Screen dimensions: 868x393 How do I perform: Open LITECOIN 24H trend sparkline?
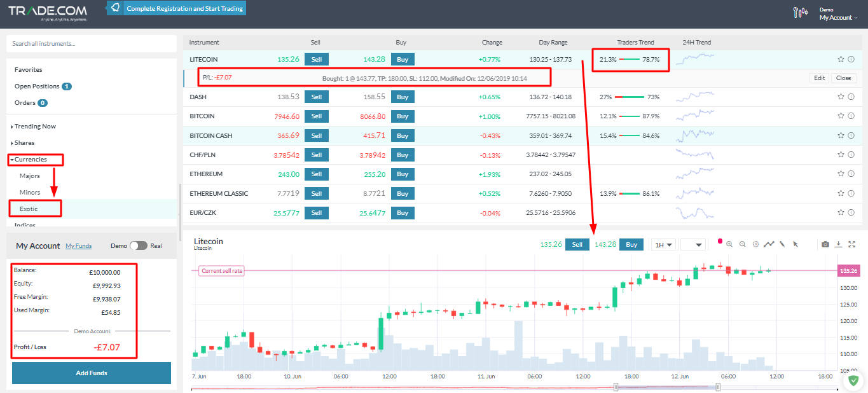point(695,59)
